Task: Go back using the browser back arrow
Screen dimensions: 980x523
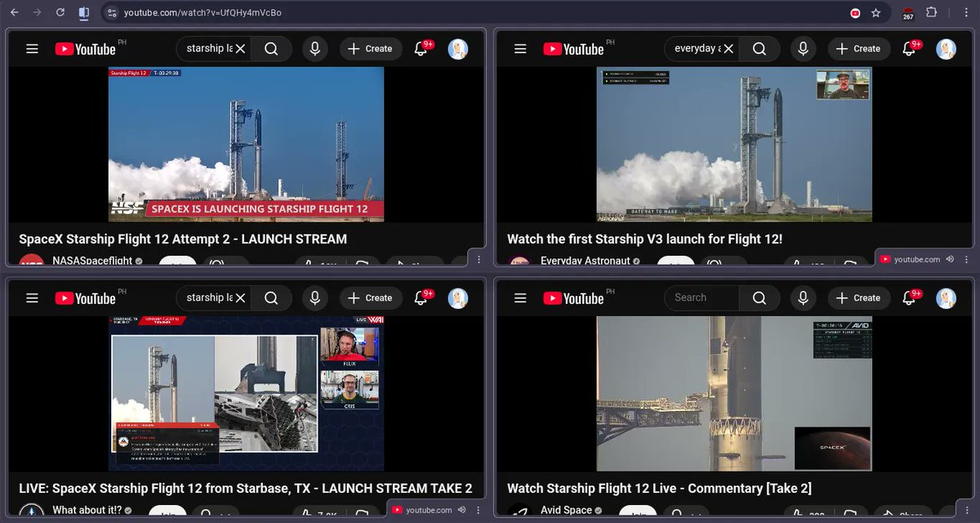Action: coord(14,13)
